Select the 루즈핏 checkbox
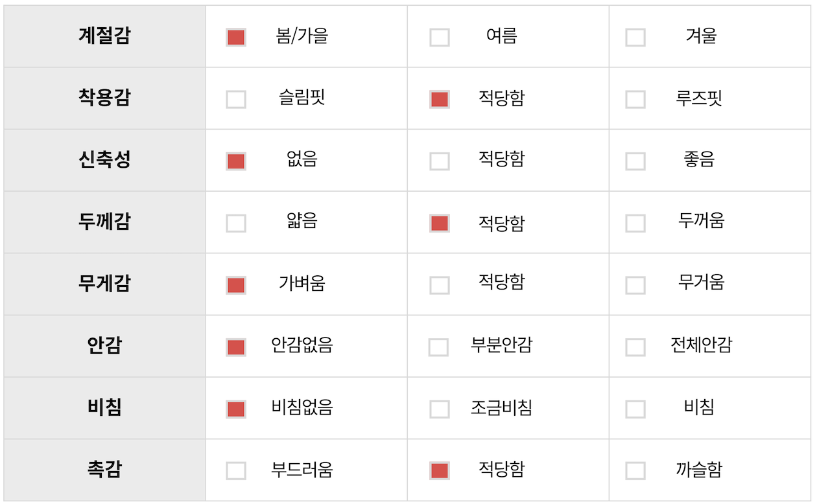 (635, 99)
